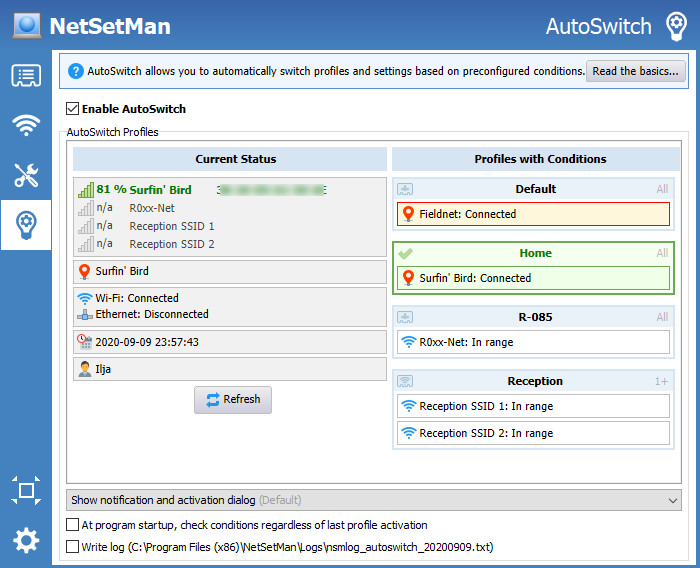Open the Profiles section in sidebar
This screenshot has width=700, height=568.
[x=26, y=75]
